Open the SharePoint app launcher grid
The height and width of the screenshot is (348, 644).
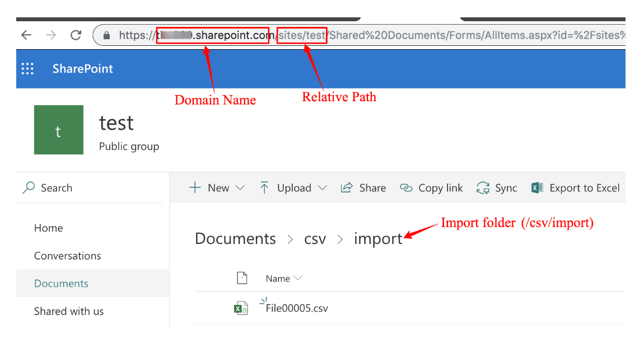(x=27, y=69)
